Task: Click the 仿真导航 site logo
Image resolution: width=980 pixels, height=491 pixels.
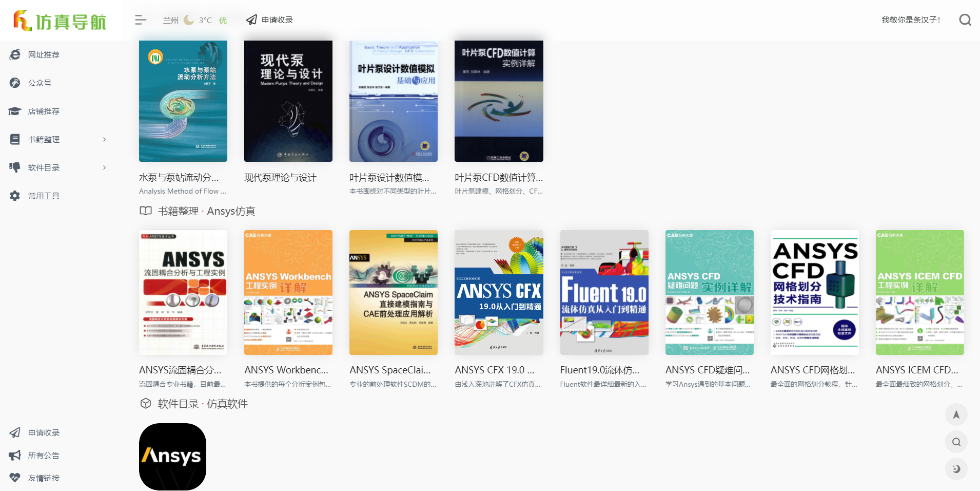Action: click(60, 21)
